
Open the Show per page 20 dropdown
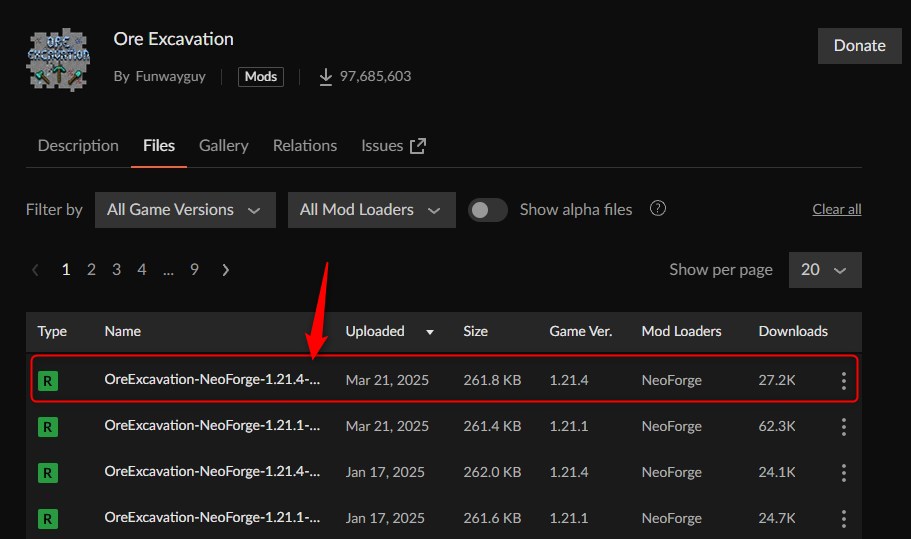[825, 270]
